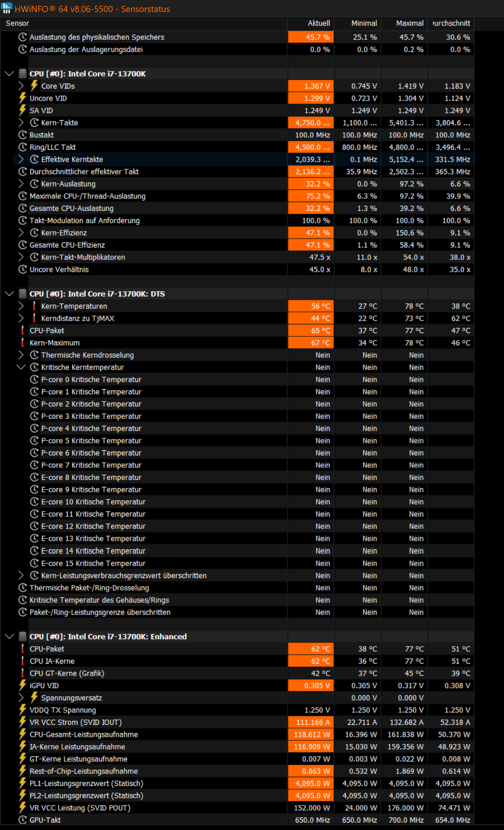Click the clock icon beside E-core 15 Kritische Temperatur
This screenshot has height=830, width=504.
coord(35,563)
